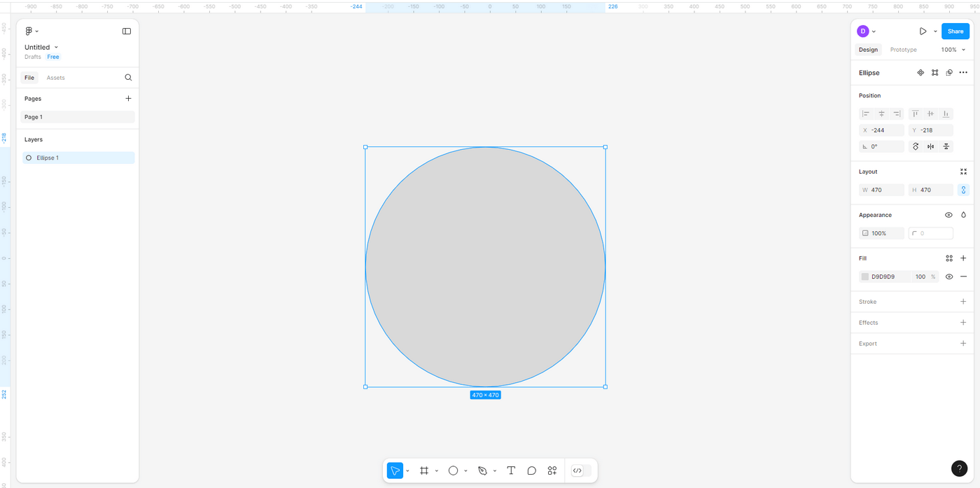Open the present options chevron beside the play icon
The width and height of the screenshot is (980, 488).
pos(935,32)
